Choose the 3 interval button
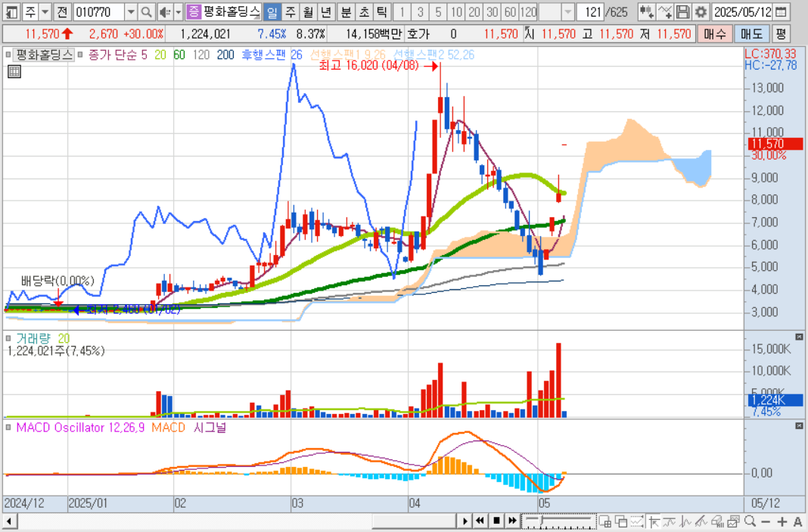This screenshot has width=808, height=532. pos(421,11)
